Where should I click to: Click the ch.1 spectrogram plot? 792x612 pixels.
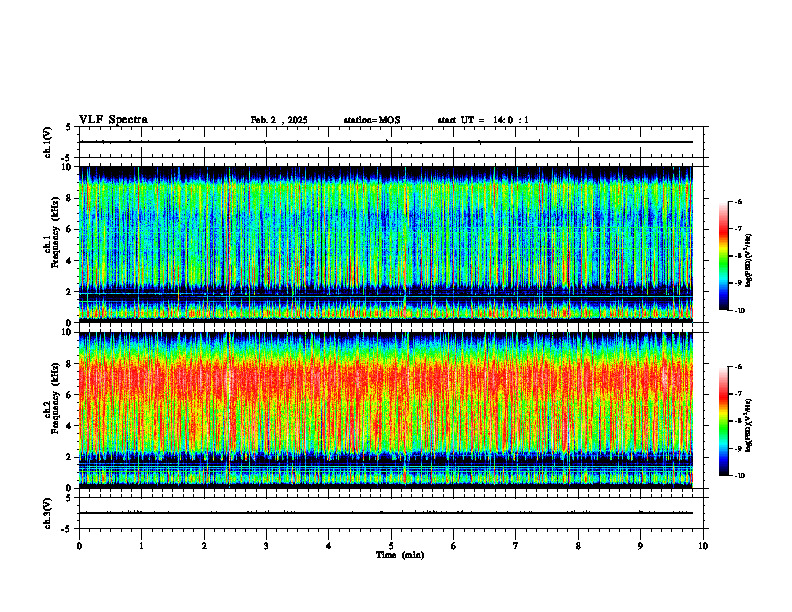coord(385,244)
